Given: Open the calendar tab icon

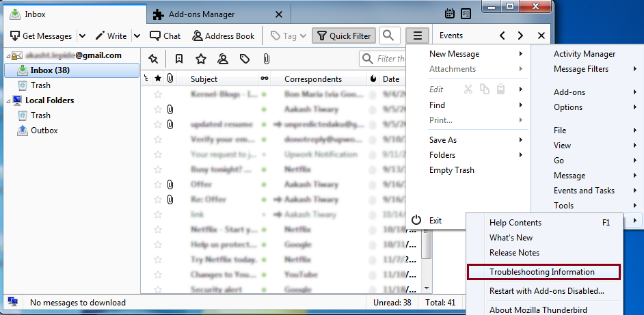Looking at the screenshot, I should tap(450, 14).
